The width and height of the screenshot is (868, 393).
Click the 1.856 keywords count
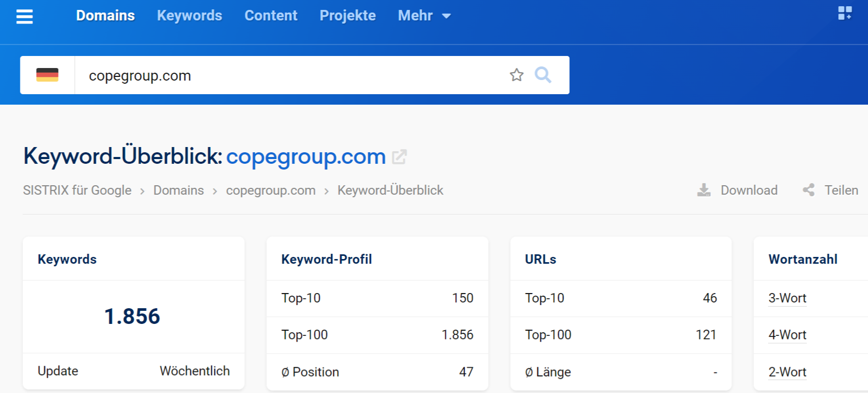pos(132,316)
